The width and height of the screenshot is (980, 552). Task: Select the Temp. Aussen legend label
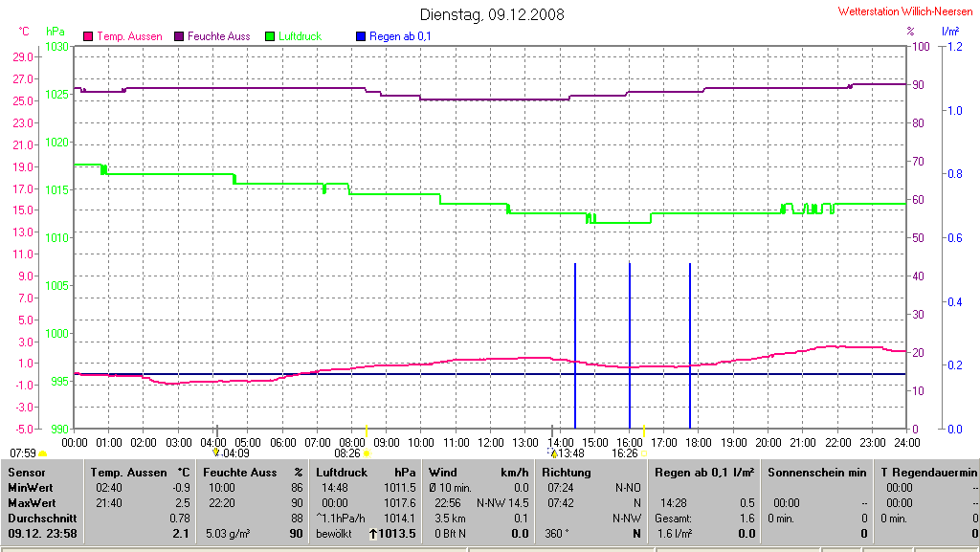coord(129,37)
